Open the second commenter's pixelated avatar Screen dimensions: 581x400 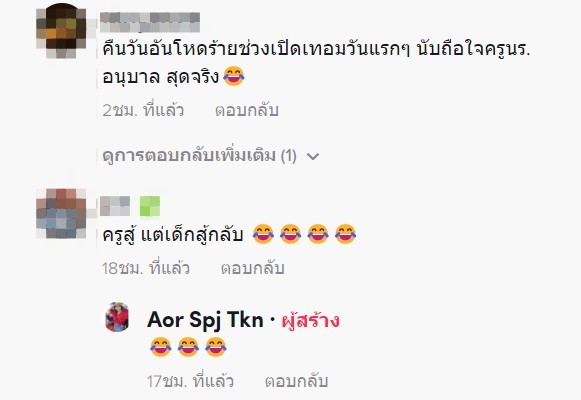pyautogui.click(x=61, y=213)
